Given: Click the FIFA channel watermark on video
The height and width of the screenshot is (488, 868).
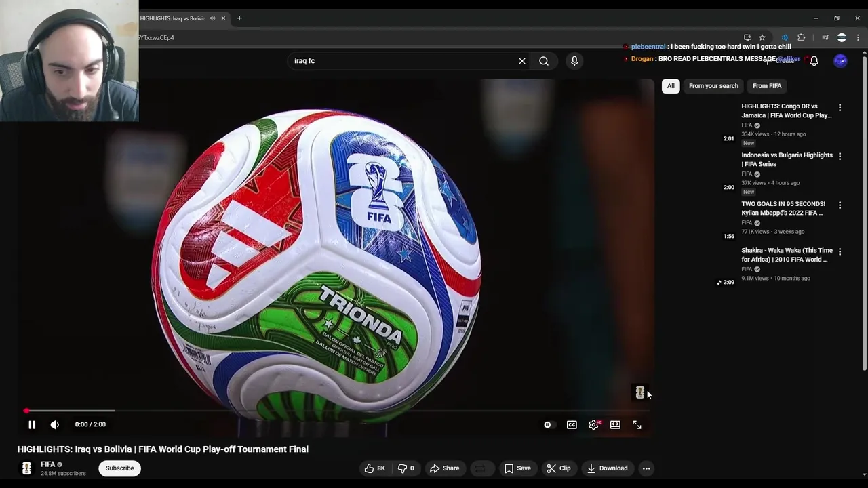Looking at the screenshot, I should pos(639,392).
